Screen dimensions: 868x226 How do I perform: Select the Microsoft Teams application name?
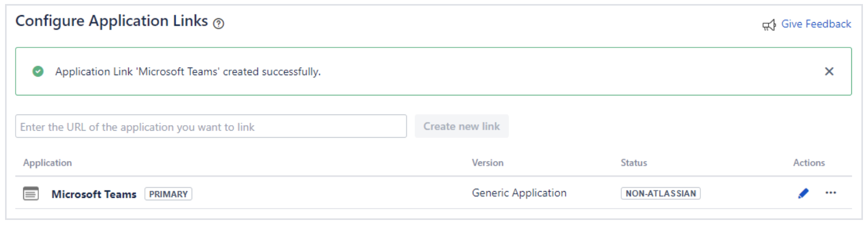coord(94,194)
